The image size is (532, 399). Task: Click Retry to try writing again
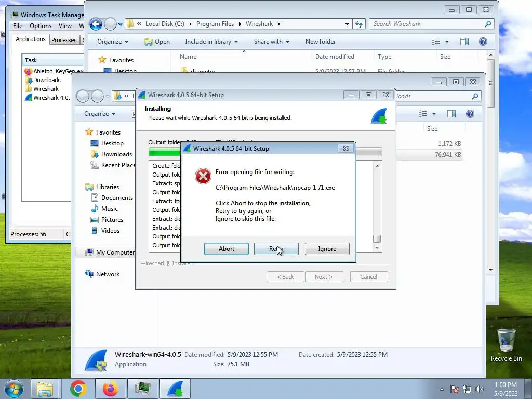[276, 249]
